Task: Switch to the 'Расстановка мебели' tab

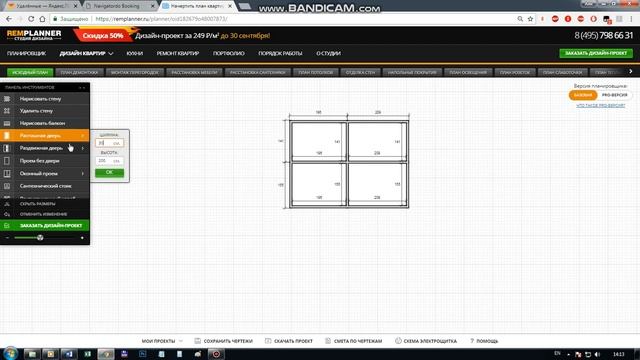Action: (194, 72)
